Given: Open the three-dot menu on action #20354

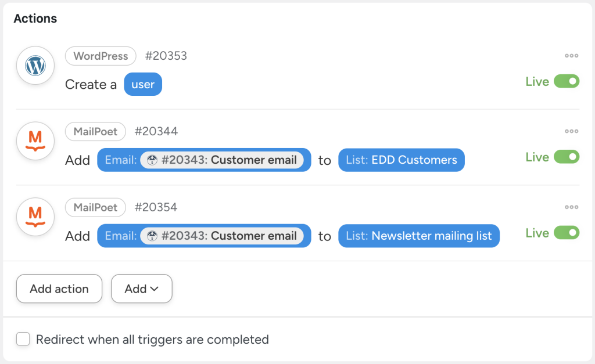Looking at the screenshot, I should 571,207.
